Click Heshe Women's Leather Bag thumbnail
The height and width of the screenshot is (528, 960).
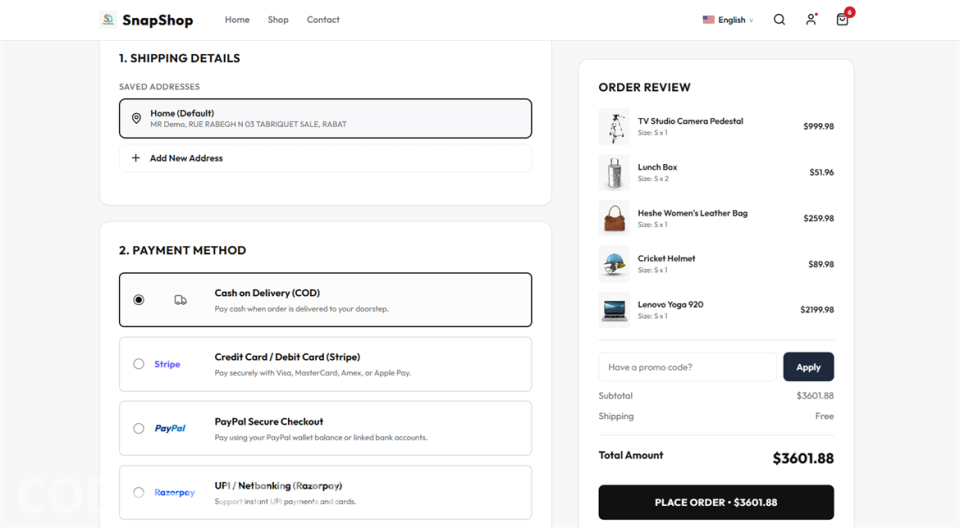pyautogui.click(x=614, y=218)
